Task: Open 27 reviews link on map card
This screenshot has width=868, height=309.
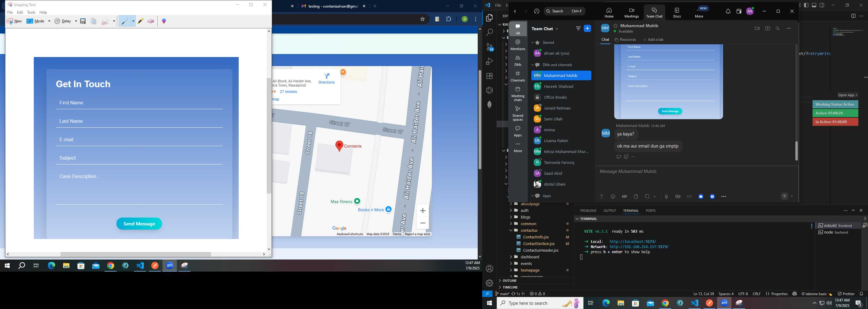Action: [x=288, y=92]
